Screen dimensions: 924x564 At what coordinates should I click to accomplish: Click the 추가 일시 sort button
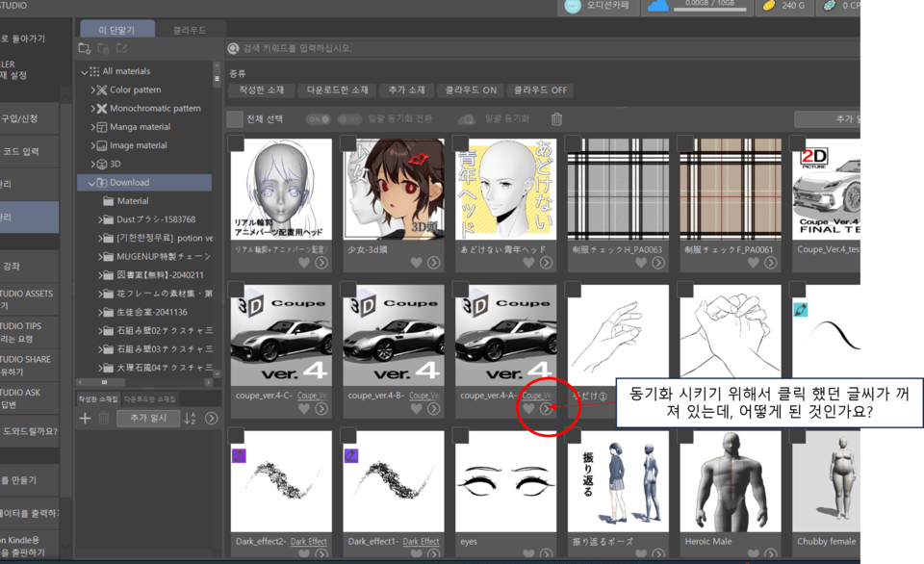point(148,418)
